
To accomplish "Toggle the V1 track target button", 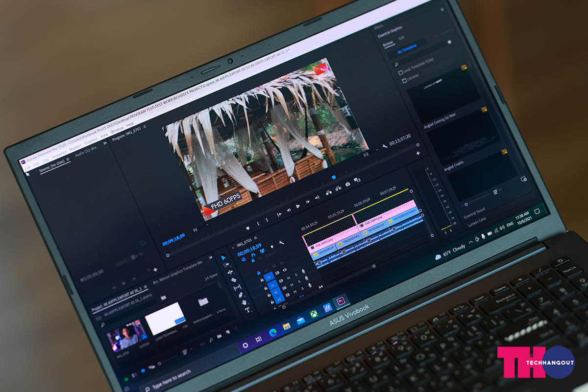I will click(x=269, y=277).
